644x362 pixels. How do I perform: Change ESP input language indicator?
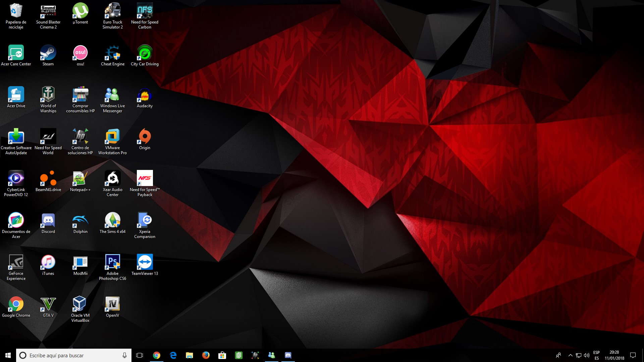coord(596,355)
